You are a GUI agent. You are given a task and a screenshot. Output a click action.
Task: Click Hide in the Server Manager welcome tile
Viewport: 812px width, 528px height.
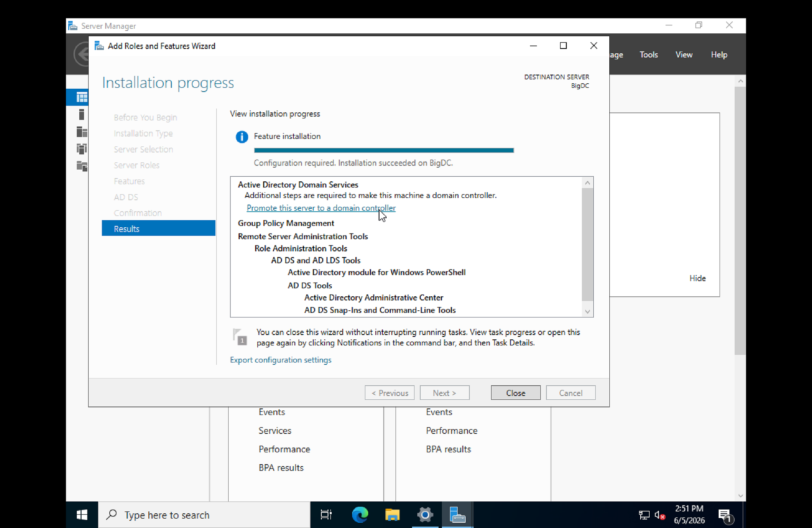coord(697,278)
